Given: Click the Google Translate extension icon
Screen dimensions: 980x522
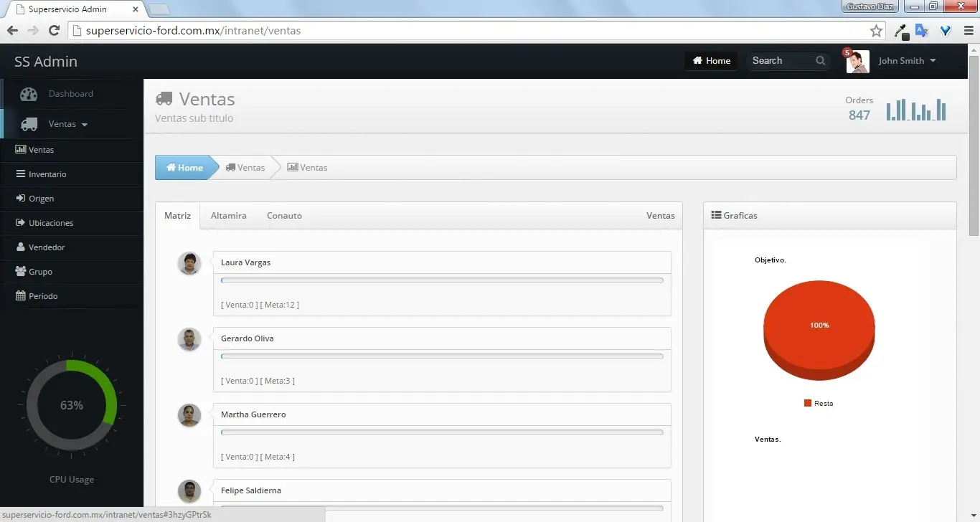Looking at the screenshot, I should [922, 31].
